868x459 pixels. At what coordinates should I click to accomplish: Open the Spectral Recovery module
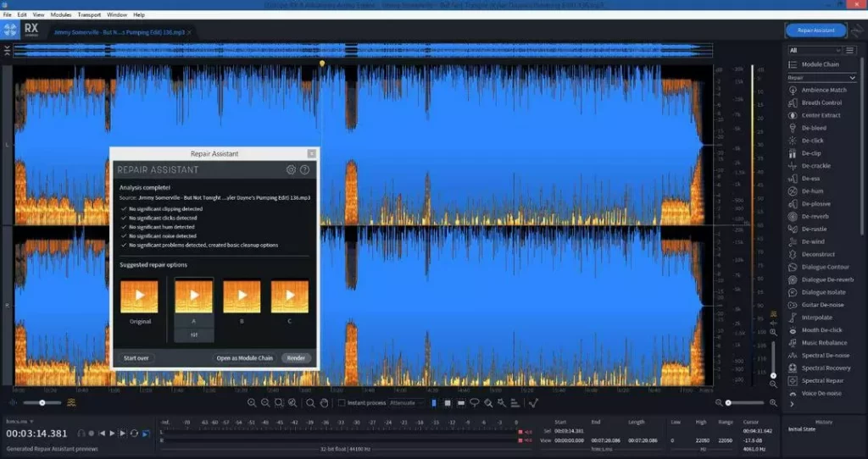click(820, 368)
